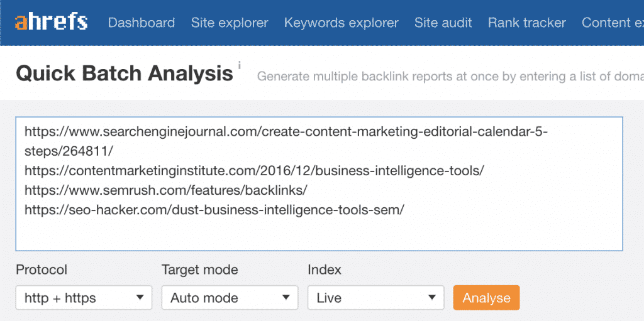Place cursor on the contentmarketinginstitute.com URL line
Image resolution: width=644 pixels, height=321 pixels.
[254, 170]
